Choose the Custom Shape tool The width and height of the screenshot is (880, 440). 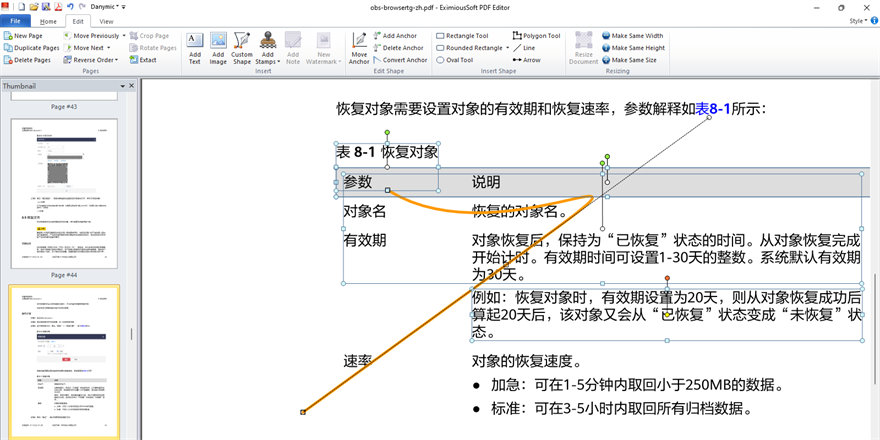242,48
